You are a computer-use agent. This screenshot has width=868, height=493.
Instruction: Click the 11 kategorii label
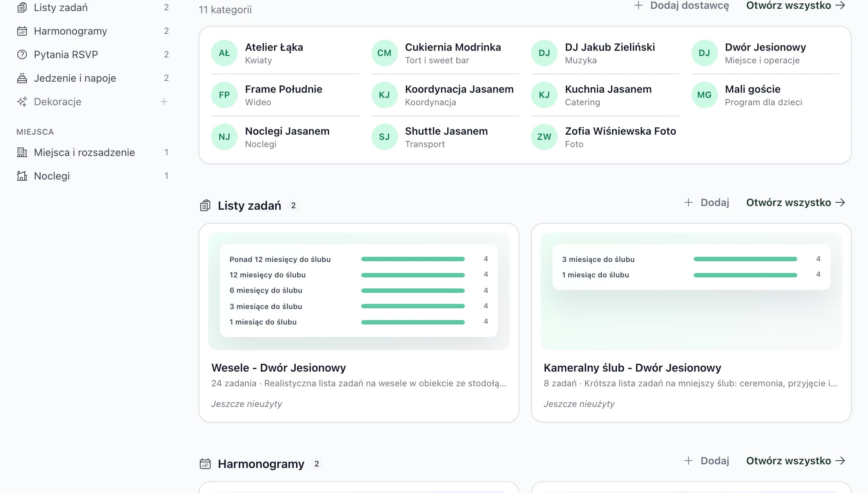click(225, 10)
